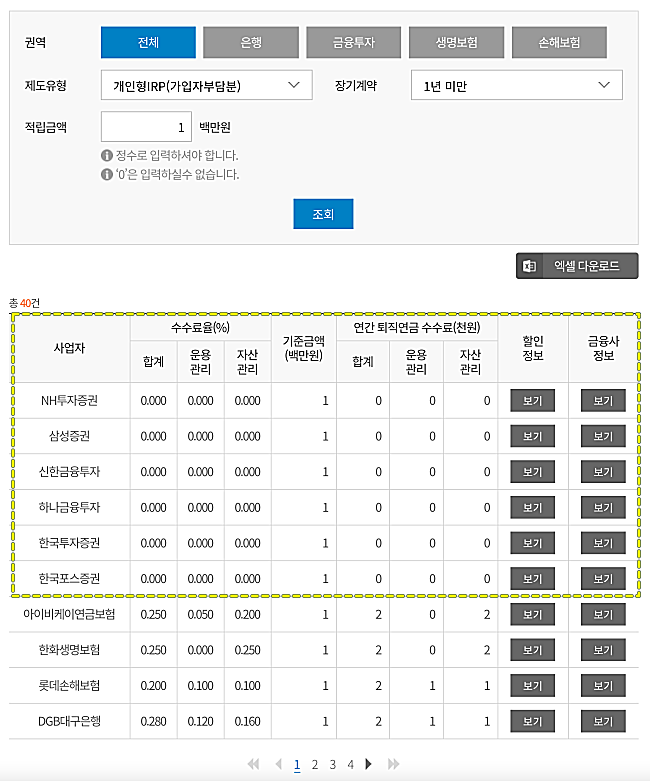View 금융사정보 for 한화생명보험
This screenshot has width=650, height=781.
(x=603, y=650)
